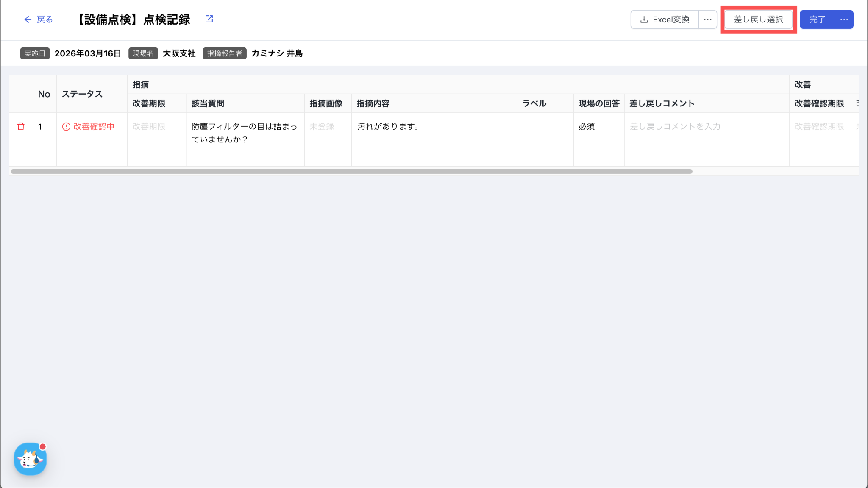Open the three-dot menu next to Excel変換

click(x=707, y=20)
